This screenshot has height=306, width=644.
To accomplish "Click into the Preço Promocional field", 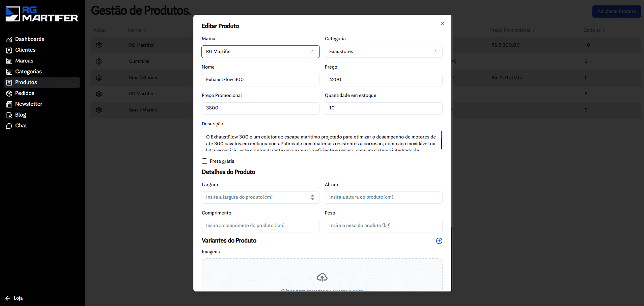I will [x=260, y=108].
